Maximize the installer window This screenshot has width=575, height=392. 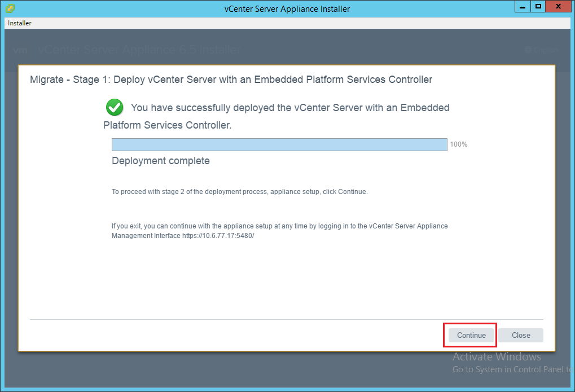[538, 7]
